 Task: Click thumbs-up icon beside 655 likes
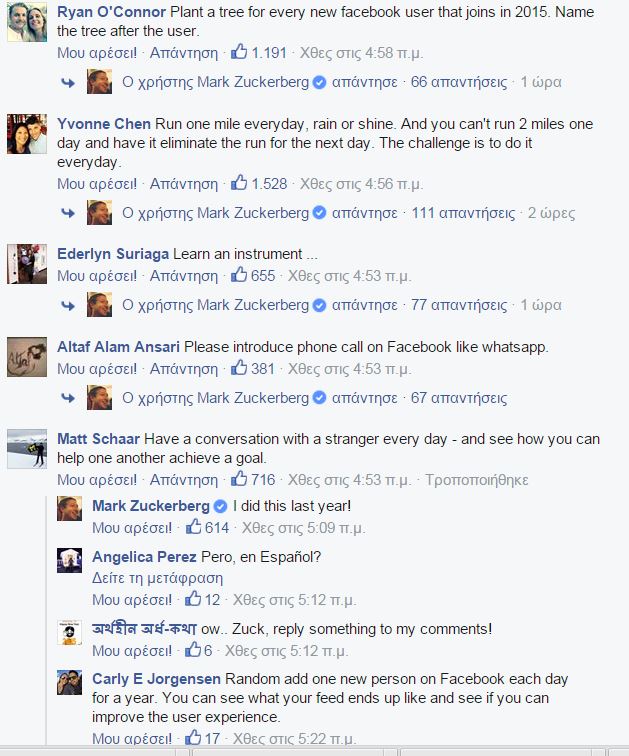[239, 275]
